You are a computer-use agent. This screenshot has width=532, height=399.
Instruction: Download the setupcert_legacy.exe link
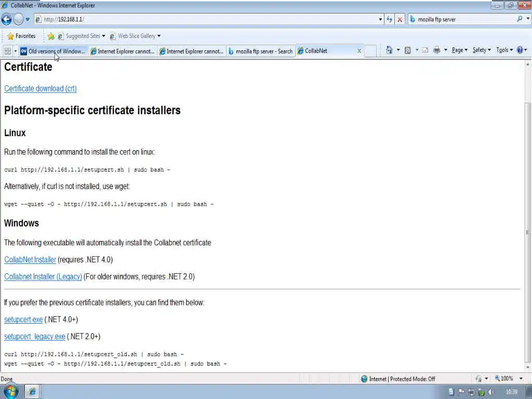[x=35, y=337]
